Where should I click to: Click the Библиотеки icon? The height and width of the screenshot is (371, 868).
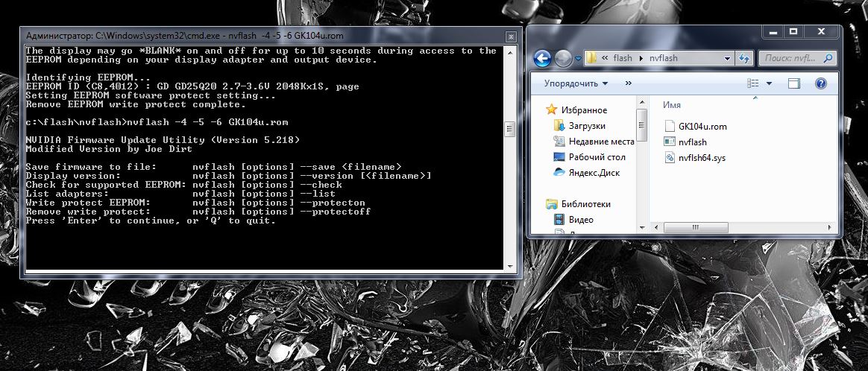[551, 204]
